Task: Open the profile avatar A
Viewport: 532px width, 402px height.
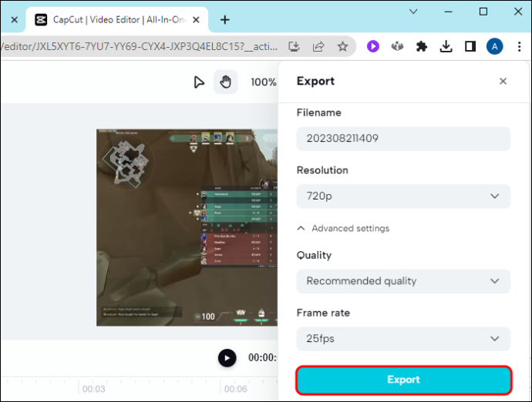Action: click(494, 46)
